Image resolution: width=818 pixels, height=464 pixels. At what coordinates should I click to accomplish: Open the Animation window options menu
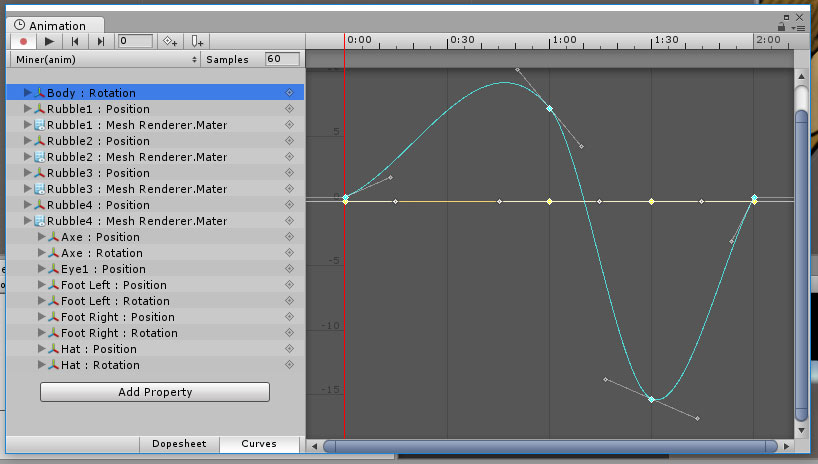pyautogui.click(x=798, y=28)
